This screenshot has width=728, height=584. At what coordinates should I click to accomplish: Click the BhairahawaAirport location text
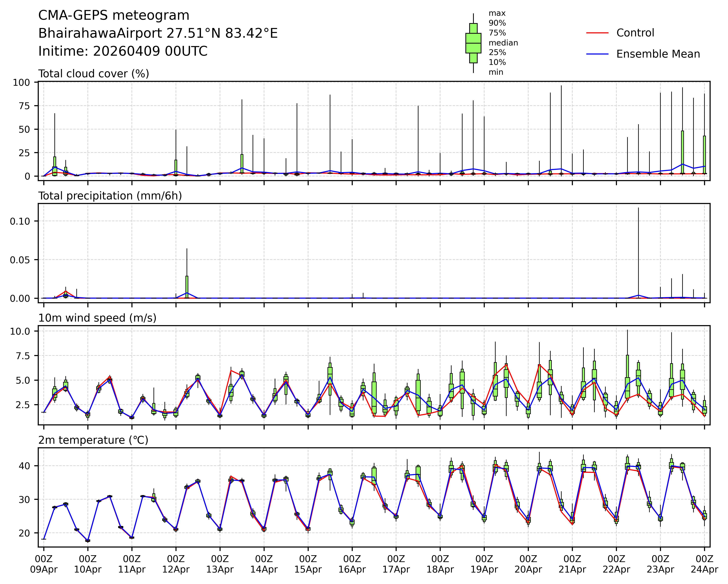pos(158,33)
